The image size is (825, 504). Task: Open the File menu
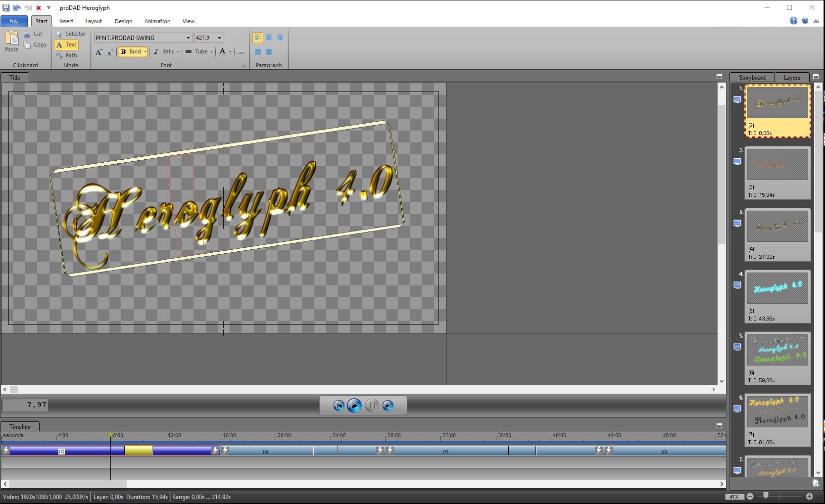14,21
